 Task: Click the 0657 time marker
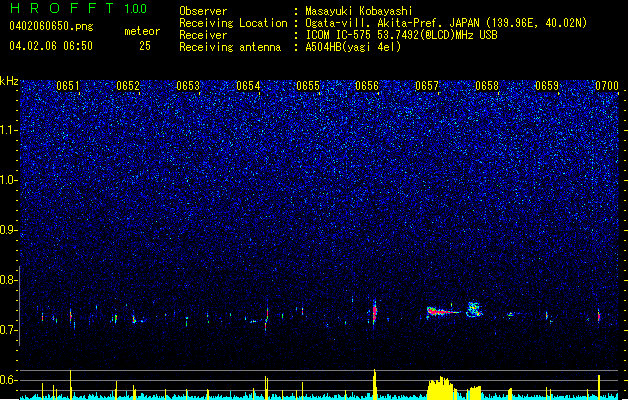click(x=427, y=86)
